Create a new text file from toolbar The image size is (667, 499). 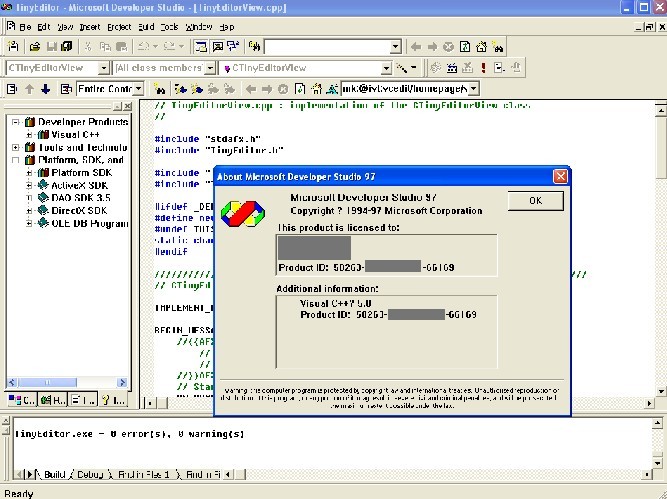[x=13, y=46]
